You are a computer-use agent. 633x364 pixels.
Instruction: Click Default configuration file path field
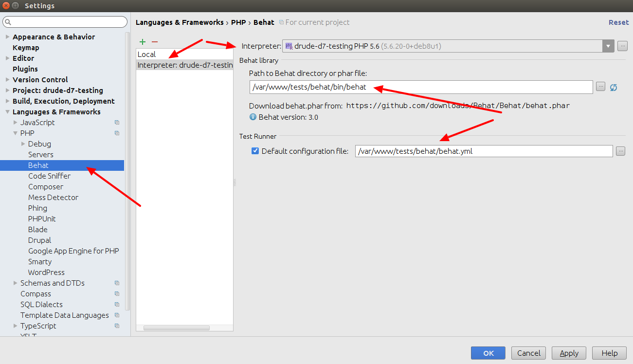click(x=484, y=151)
